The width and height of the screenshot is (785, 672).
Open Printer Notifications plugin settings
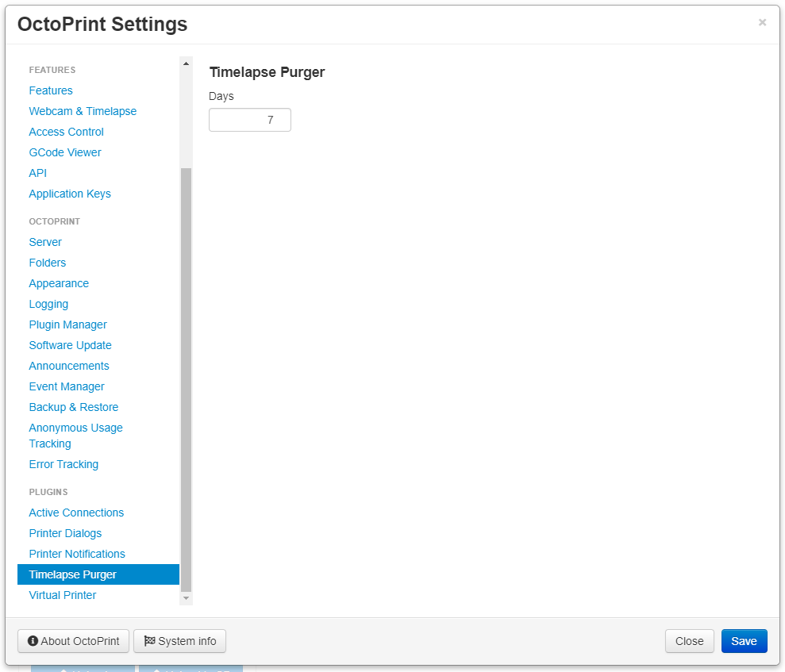tap(77, 554)
